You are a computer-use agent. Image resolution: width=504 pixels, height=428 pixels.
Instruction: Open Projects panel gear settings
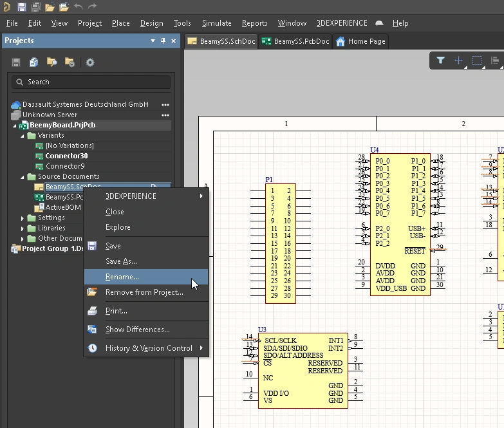[90, 62]
